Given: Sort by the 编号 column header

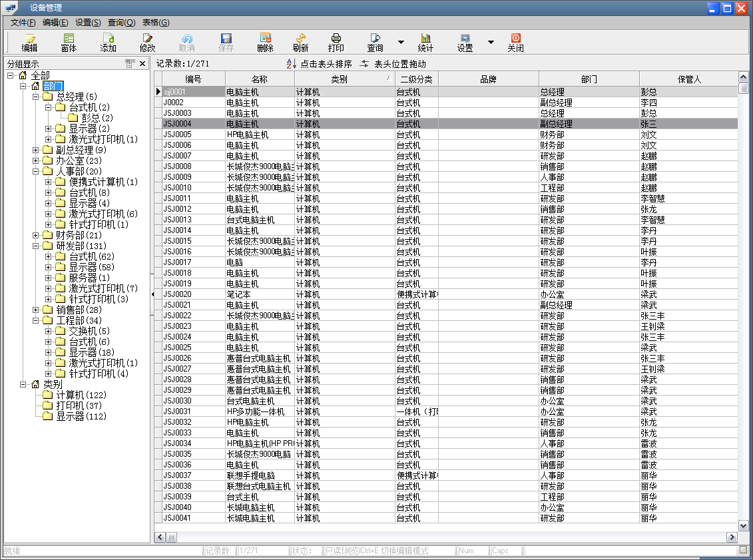Looking at the screenshot, I should [x=194, y=79].
